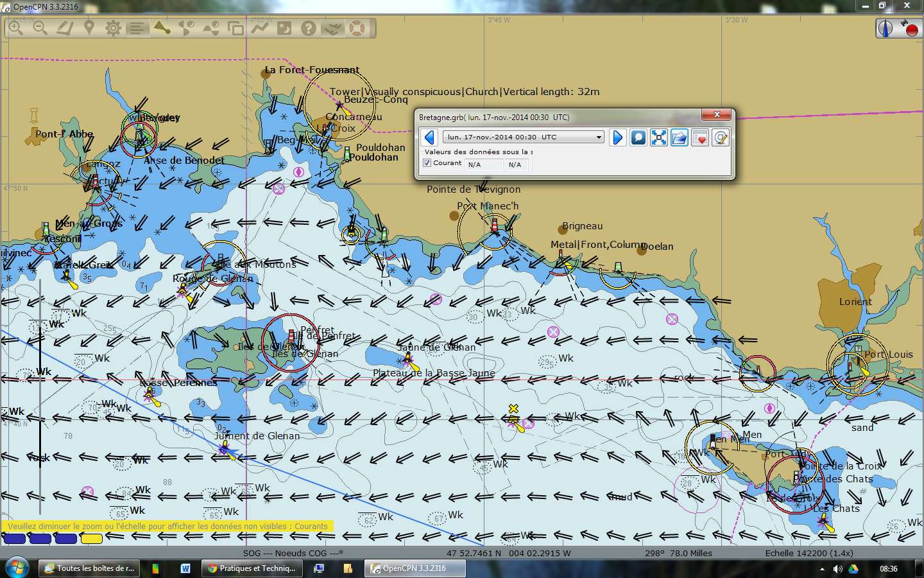Step to the next GRIB time record
The width and height of the screenshot is (924, 578).
tap(617, 137)
